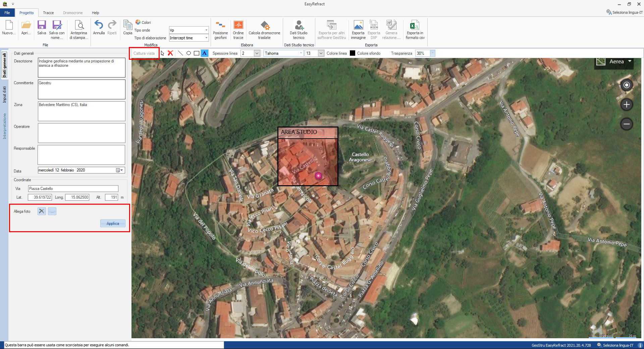
Task: Click the Descrizione text field
Action: (x=82, y=67)
